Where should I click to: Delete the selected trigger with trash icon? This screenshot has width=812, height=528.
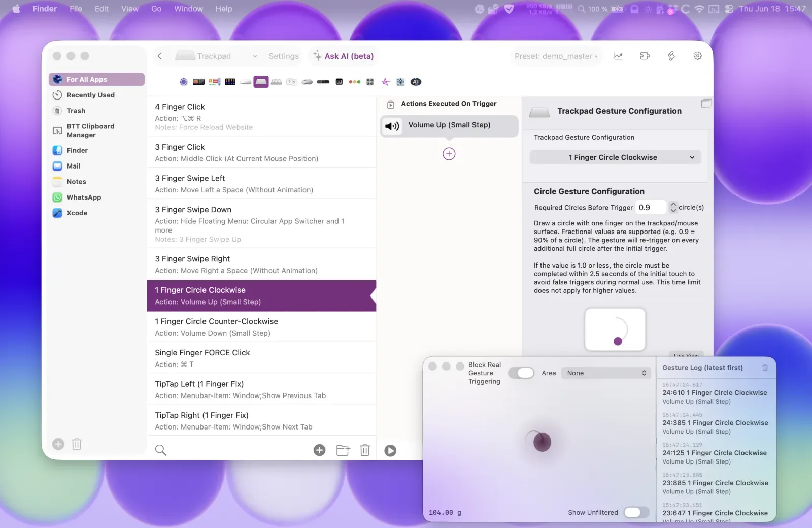[x=365, y=450]
